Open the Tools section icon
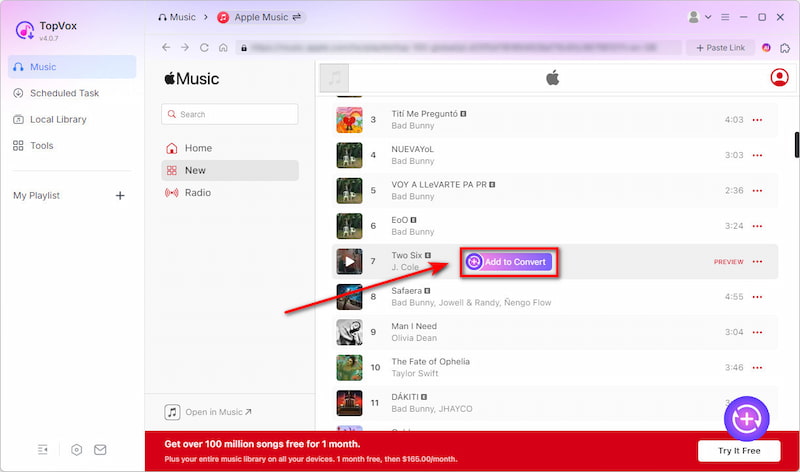The width and height of the screenshot is (800, 472). [x=18, y=145]
